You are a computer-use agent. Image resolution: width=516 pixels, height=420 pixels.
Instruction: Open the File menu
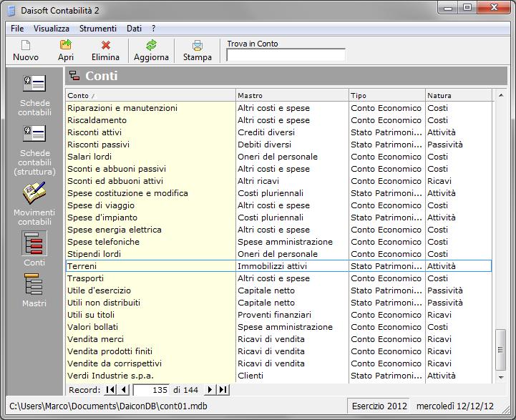(x=17, y=29)
